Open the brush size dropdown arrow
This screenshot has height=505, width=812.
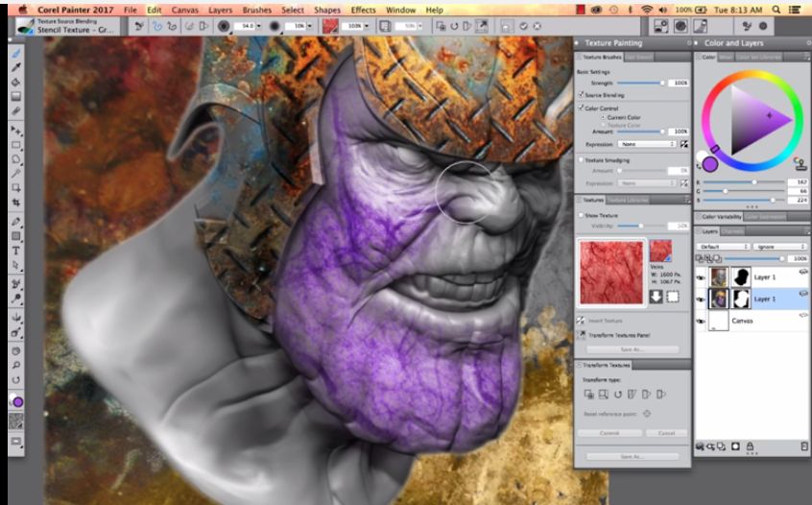[x=258, y=26]
